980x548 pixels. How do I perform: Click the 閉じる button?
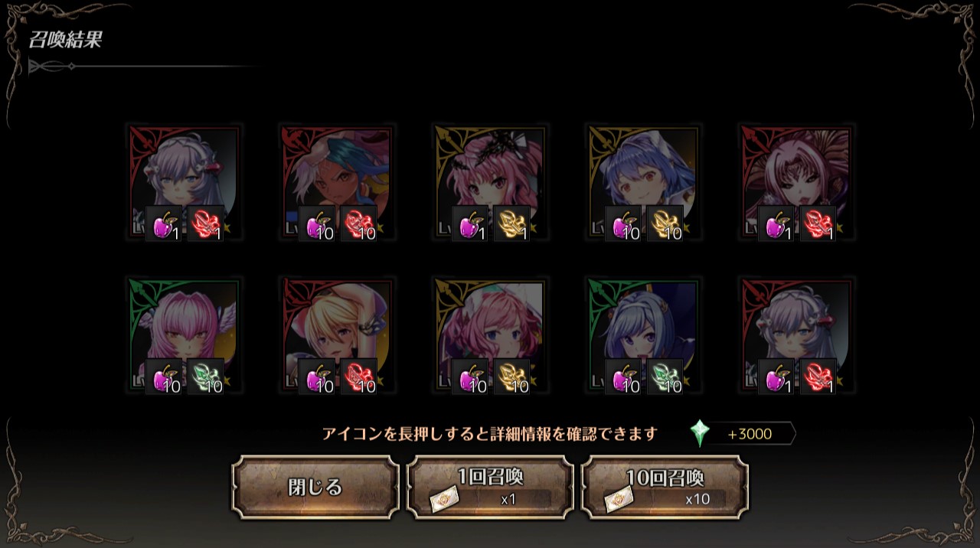pyautogui.click(x=315, y=488)
